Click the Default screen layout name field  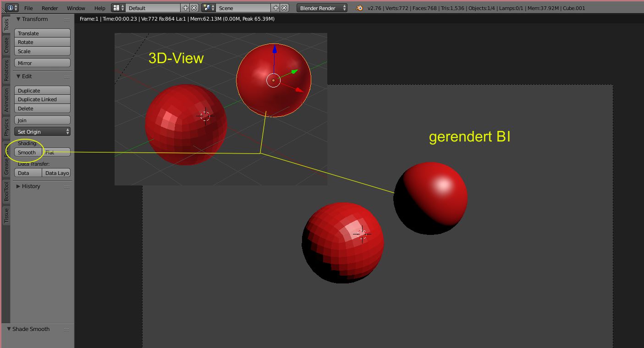[x=153, y=8]
